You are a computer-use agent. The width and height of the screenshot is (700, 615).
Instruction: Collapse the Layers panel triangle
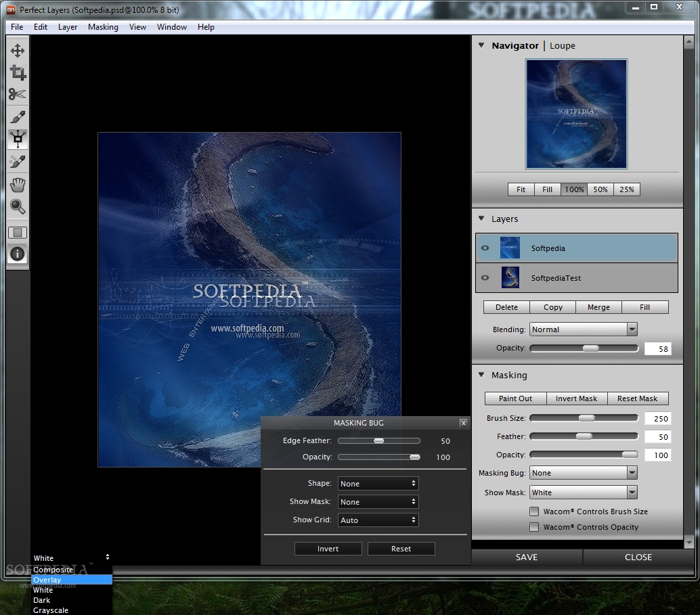pos(481,219)
